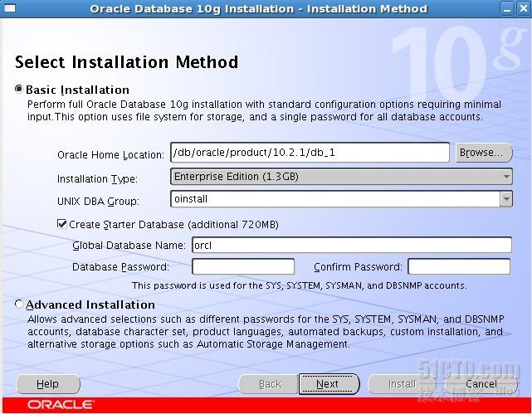Toggle the Create Starter Database checkbox
This screenshot has height=414, width=532.
(61, 224)
